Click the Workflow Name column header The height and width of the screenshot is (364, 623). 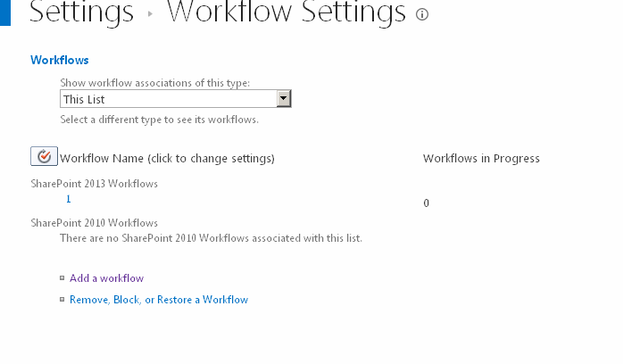point(167,159)
